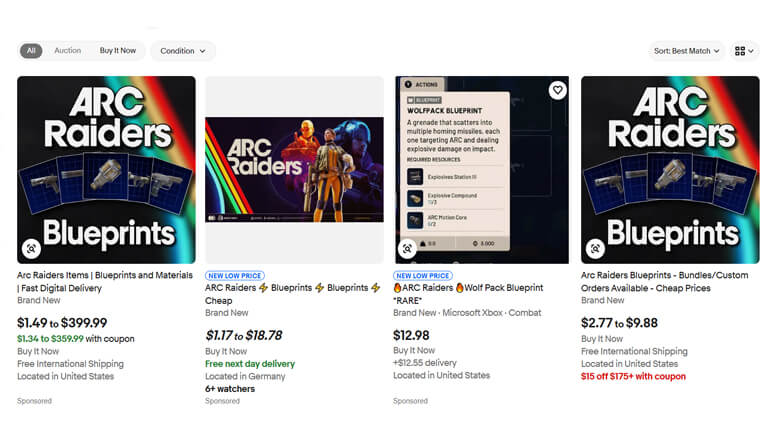Screen dimensions: 770x440
Task: Click the $15 off $175+ with coupon text
Action: (x=633, y=377)
